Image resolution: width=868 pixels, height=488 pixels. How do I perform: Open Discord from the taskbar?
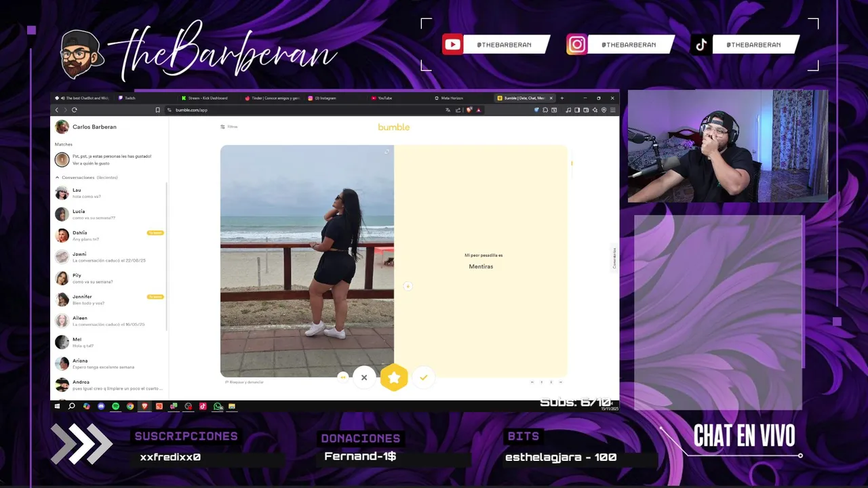click(x=101, y=407)
